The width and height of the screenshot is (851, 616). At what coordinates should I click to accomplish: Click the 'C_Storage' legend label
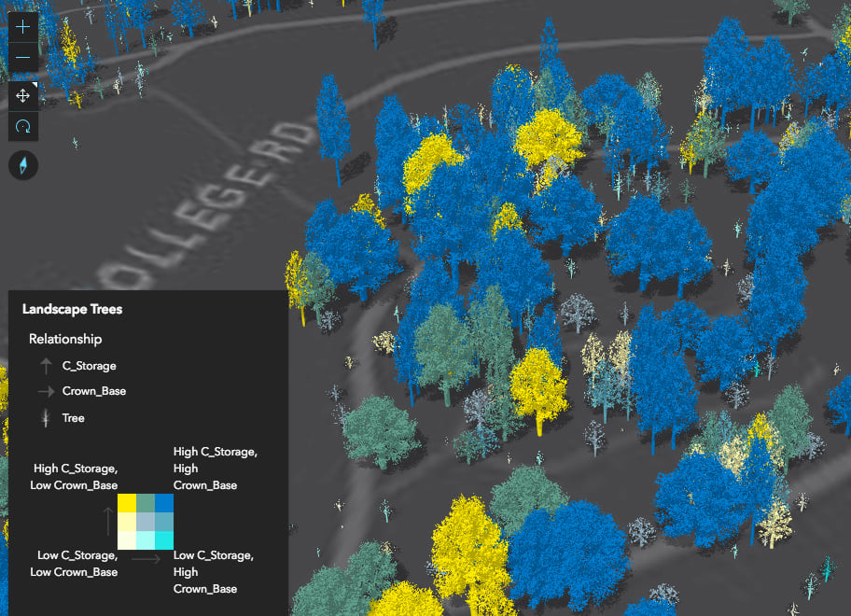(89, 366)
